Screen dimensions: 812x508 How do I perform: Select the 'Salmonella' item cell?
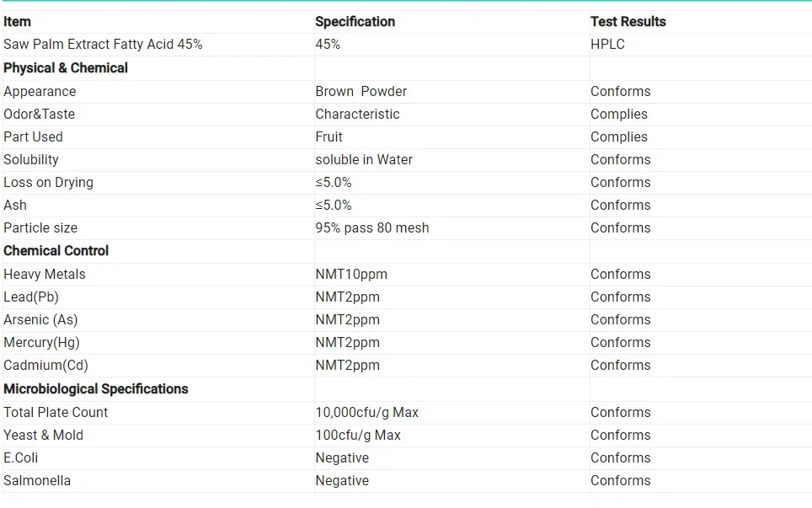pos(37,481)
